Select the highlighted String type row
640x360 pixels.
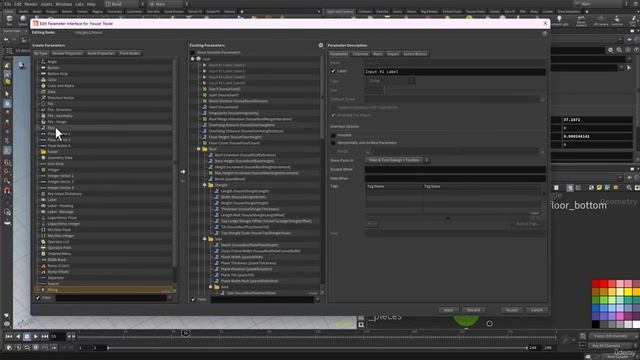point(104,290)
